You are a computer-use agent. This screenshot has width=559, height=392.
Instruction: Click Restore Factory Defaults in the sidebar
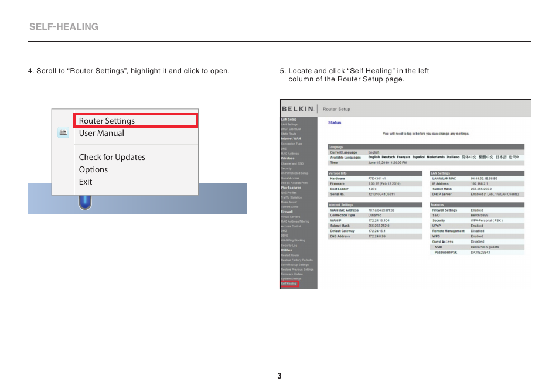tap(296, 260)
